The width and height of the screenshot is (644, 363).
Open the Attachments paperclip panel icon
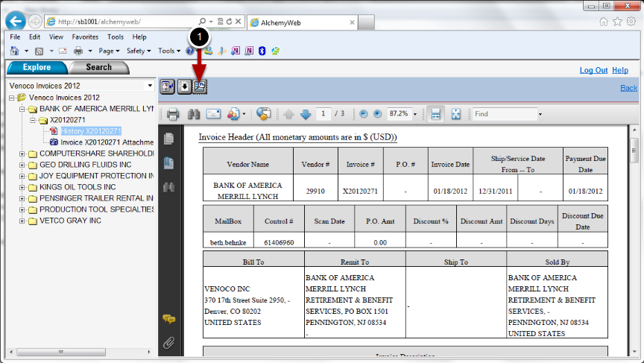168,342
